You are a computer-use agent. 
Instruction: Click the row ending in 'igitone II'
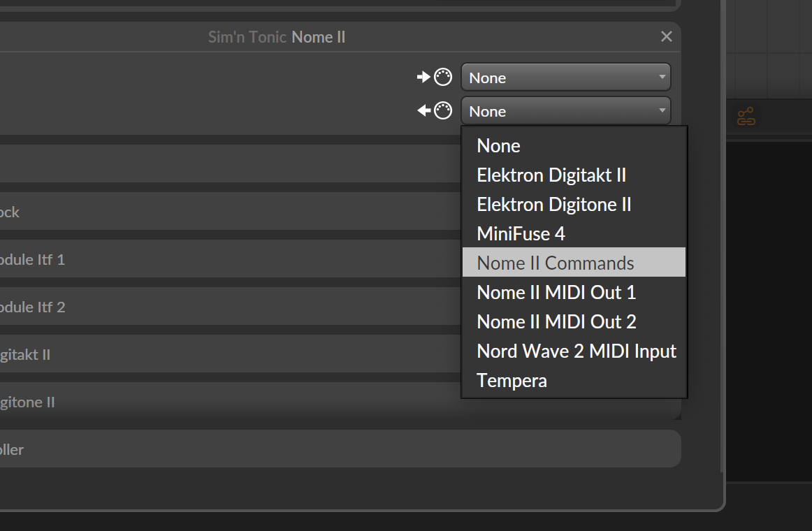point(210,402)
